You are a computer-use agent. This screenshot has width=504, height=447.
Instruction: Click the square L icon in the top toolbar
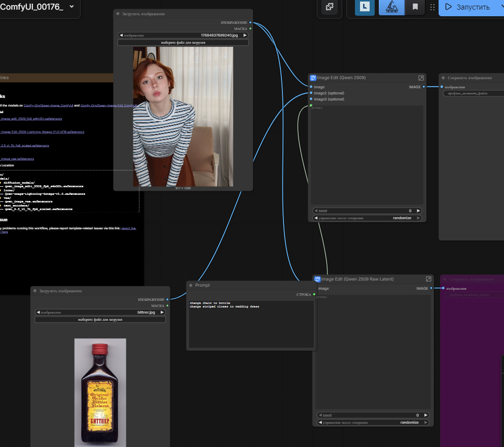point(365,7)
